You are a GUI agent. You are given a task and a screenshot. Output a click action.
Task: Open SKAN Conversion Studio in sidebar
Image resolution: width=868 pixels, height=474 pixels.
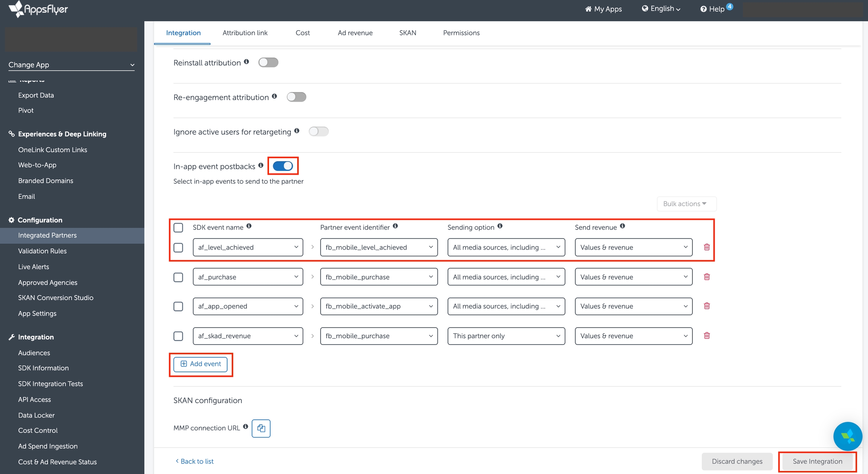(x=55, y=297)
